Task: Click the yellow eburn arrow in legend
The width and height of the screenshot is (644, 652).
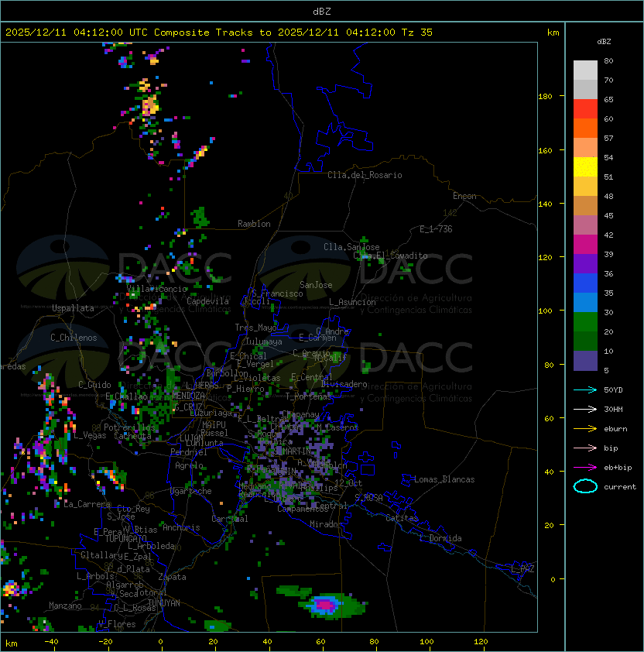Action: (585, 428)
